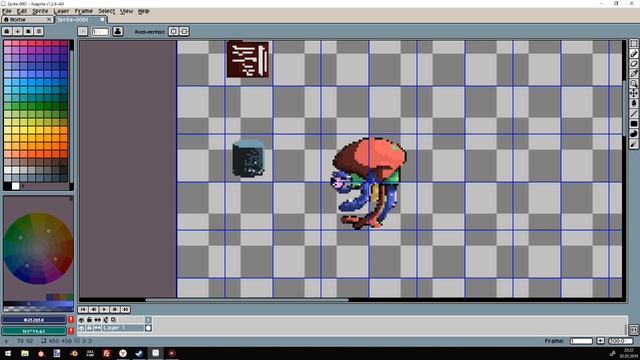Select the Rectangular Marquee tool
Image resolution: width=640 pixels, height=360 pixels.
pos(633,44)
